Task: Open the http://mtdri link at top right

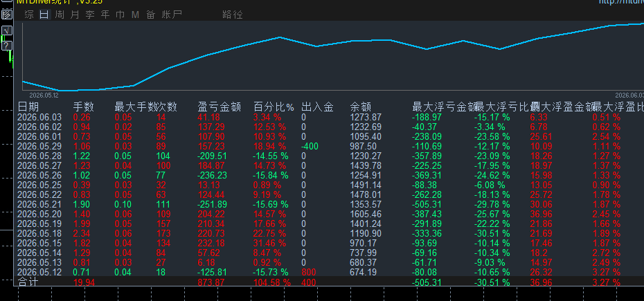Action: 621,2
